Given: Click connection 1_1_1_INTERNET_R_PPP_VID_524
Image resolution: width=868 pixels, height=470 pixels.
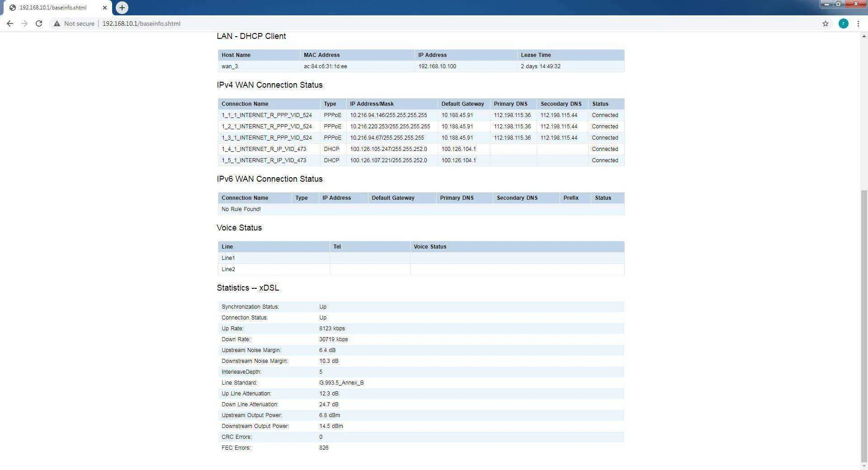Looking at the screenshot, I should coord(267,115).
